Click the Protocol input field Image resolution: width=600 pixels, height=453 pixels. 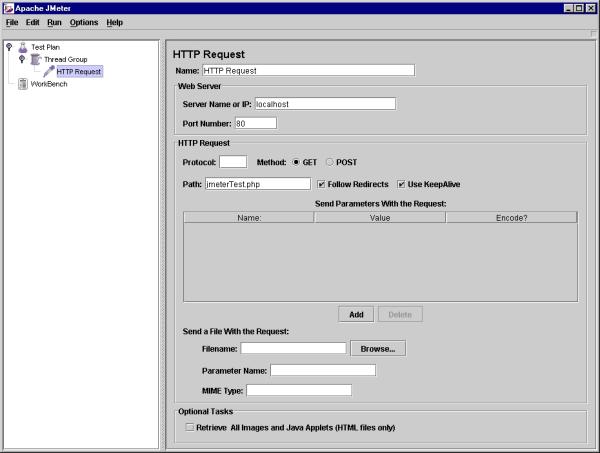click(233, 162)
